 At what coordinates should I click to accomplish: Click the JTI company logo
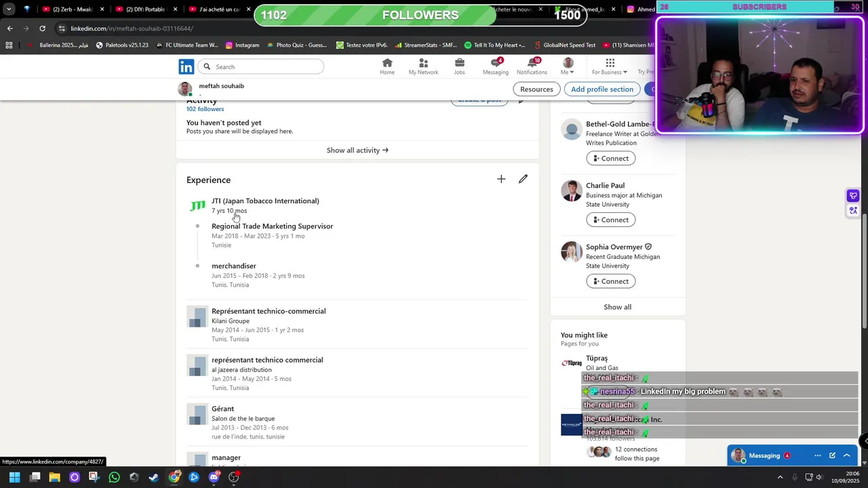(x=197, y=205)
